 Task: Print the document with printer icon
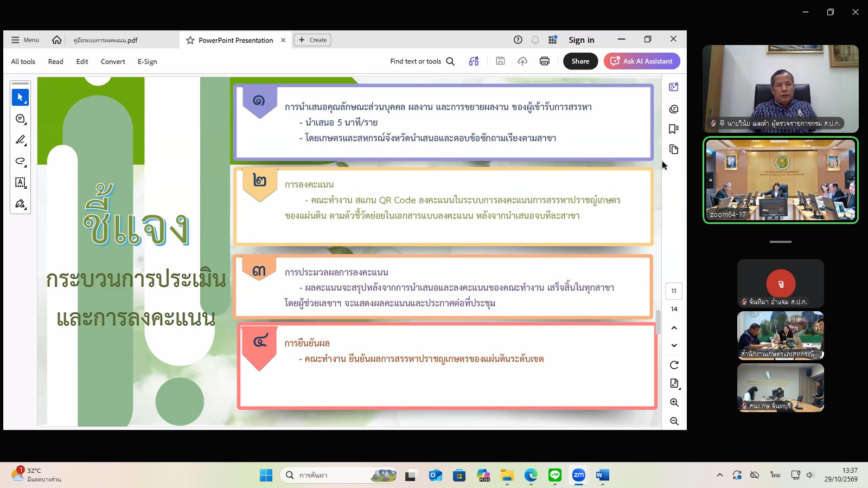pyautogui.click(x=545, y=61)
